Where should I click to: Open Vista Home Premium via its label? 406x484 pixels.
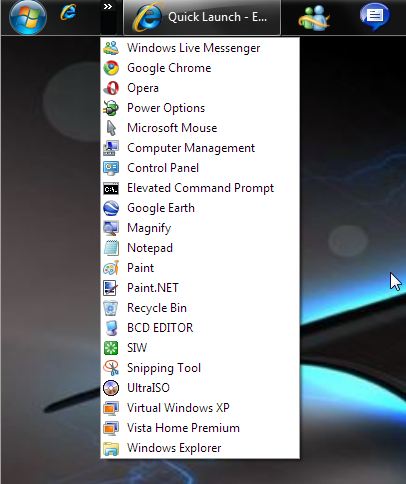(x=183, y=428)
